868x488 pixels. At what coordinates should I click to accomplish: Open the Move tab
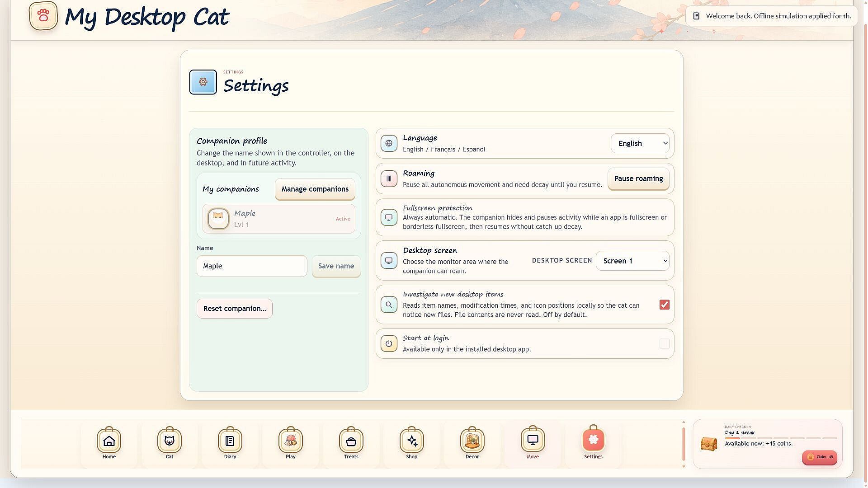pos(533,443)
